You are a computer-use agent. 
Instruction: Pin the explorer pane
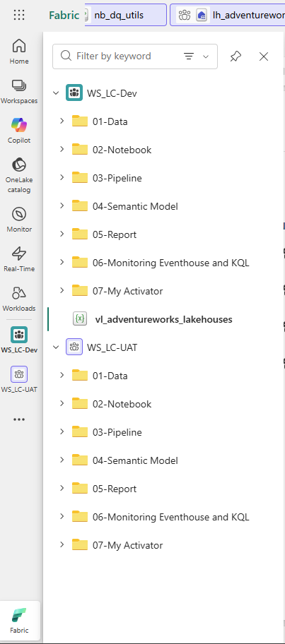tap(235, 56)
